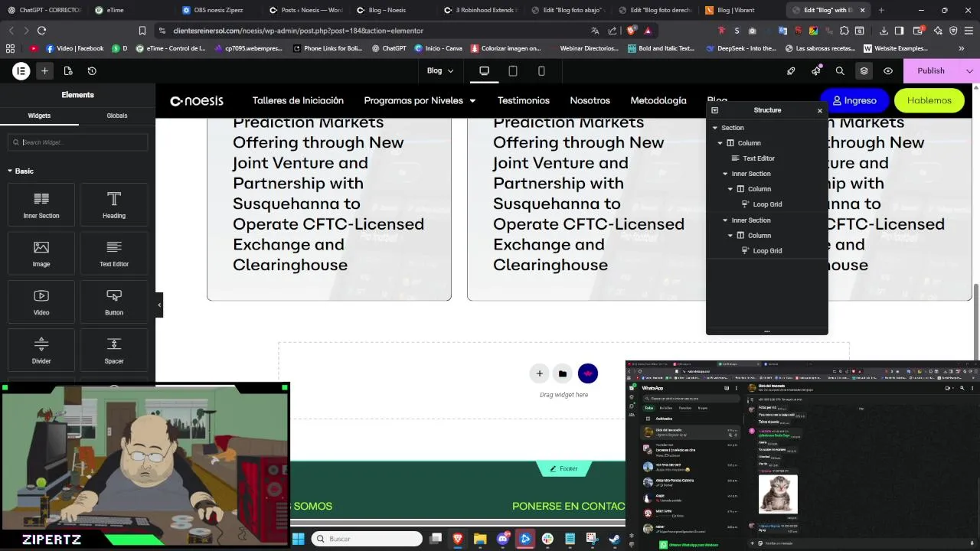Select the Divider widget
The image size is (980, 551).
41,350
